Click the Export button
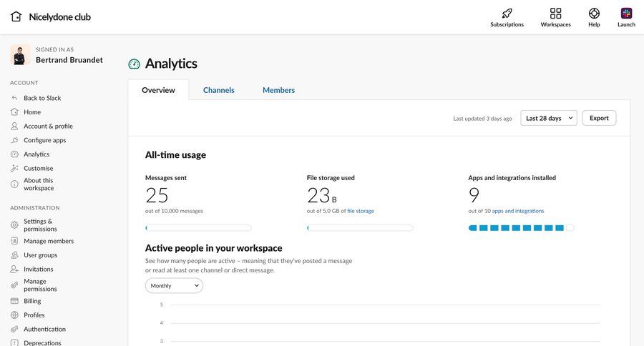This screenshot has width=644, height=346. [x=599, y=118]
